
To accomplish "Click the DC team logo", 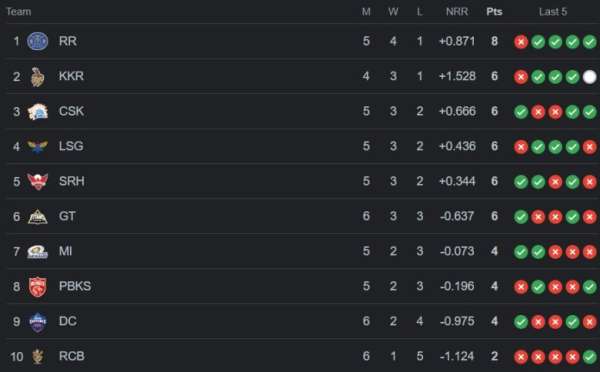I will tap(38, 322).
